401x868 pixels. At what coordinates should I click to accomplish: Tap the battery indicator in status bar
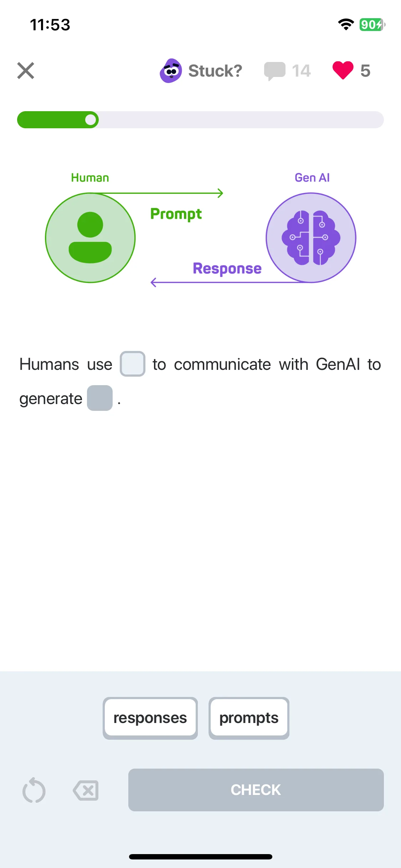[372, 25]
